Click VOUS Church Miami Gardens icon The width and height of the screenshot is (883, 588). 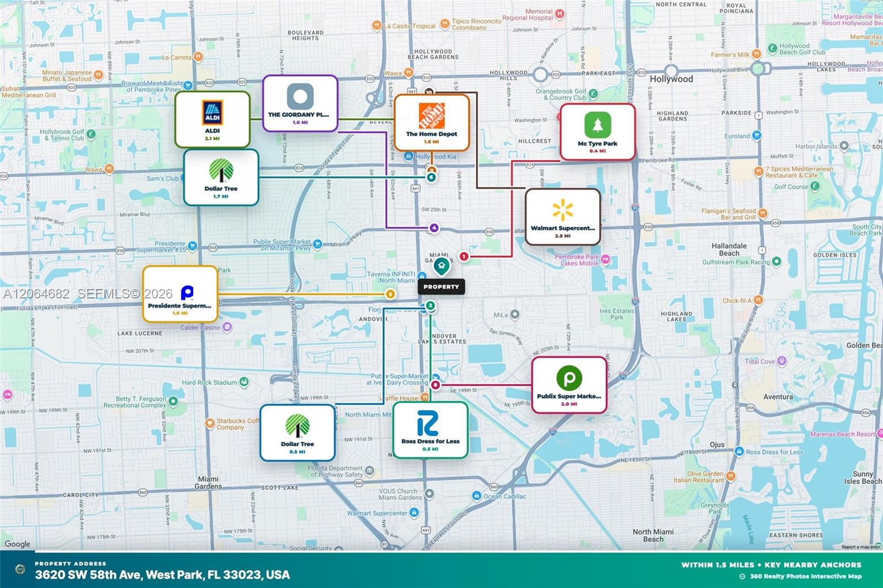pos(429,494)
